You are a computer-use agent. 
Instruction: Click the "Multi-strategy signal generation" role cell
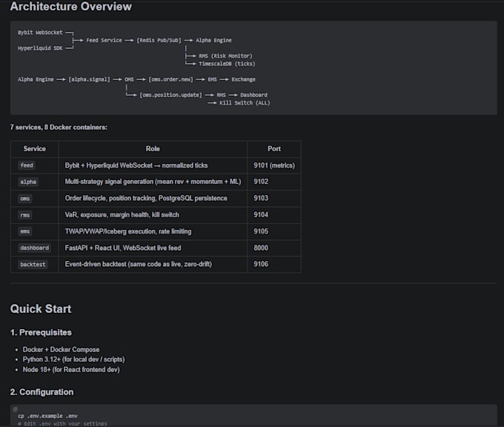(x=153, y=182)
